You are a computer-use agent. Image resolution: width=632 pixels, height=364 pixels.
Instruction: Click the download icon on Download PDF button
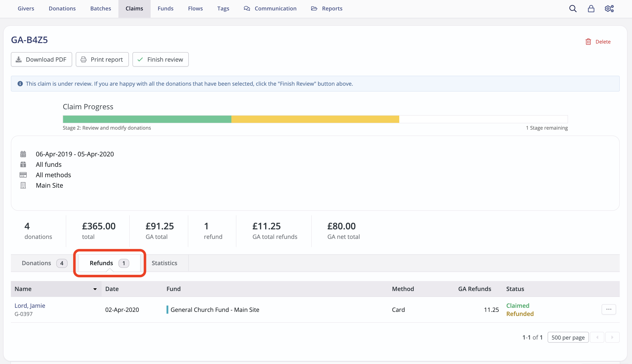19,59
